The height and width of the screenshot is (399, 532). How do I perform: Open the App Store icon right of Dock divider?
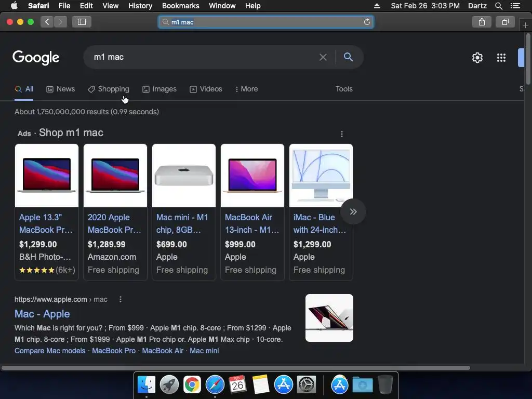340,385
